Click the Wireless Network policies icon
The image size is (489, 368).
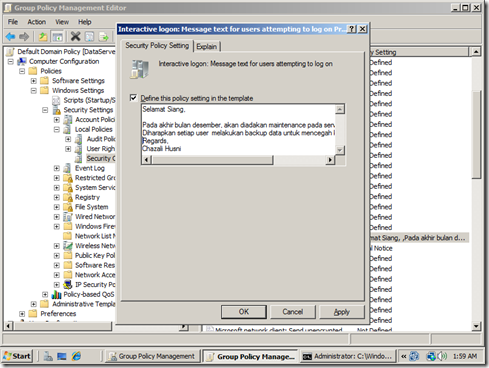(x=68, y=246)
